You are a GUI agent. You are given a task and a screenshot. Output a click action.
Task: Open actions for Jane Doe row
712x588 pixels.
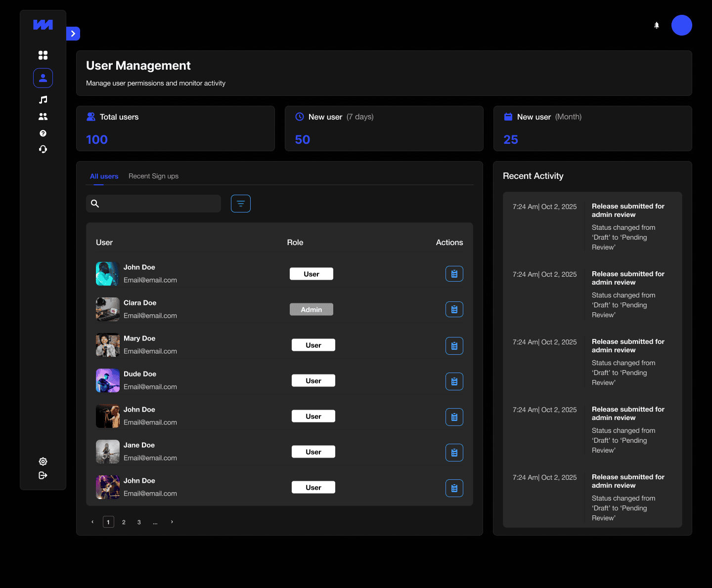pyautogui.click(x=454, y=453)
